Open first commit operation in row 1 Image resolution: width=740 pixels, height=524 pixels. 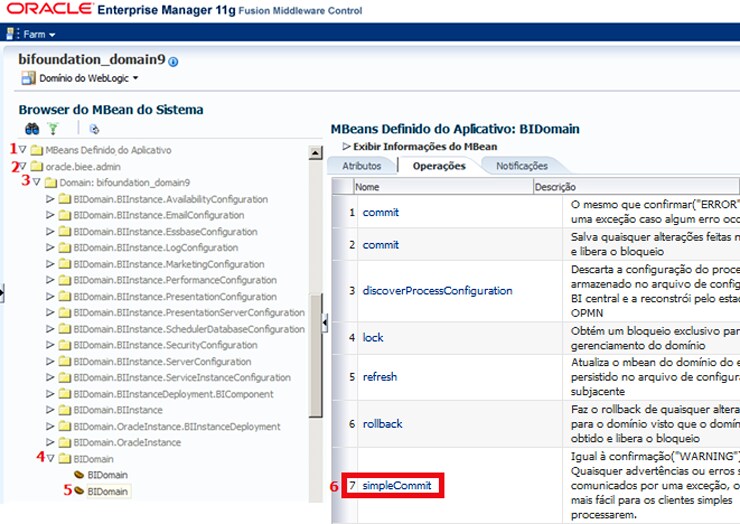tap(380, 212)
